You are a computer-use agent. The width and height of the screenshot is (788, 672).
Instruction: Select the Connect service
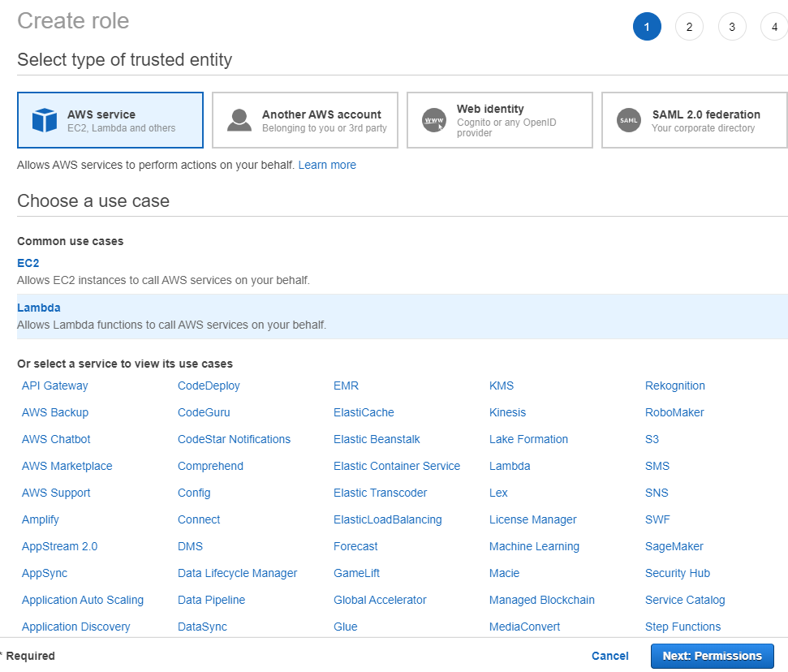click(x=199, y=519)
